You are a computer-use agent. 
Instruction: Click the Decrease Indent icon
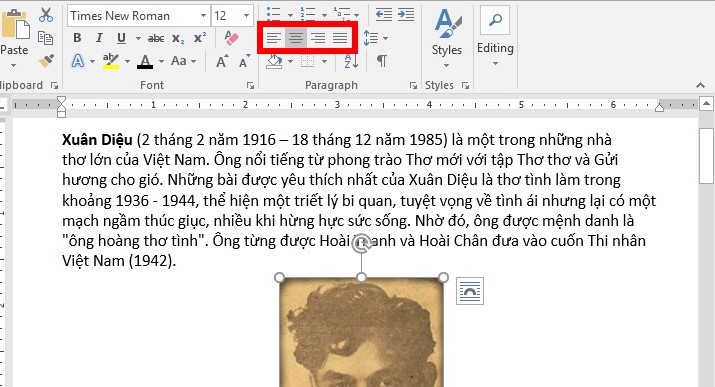[x=383, y=15]
